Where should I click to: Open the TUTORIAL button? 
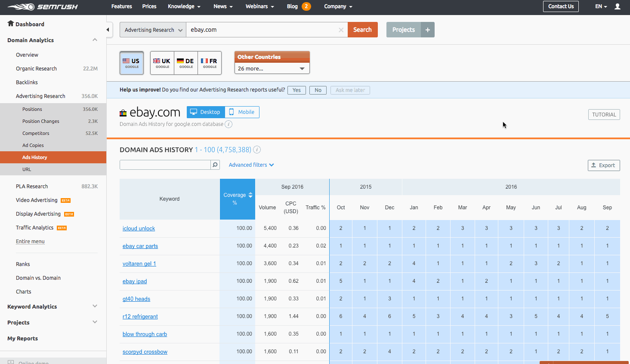(604, 115)
